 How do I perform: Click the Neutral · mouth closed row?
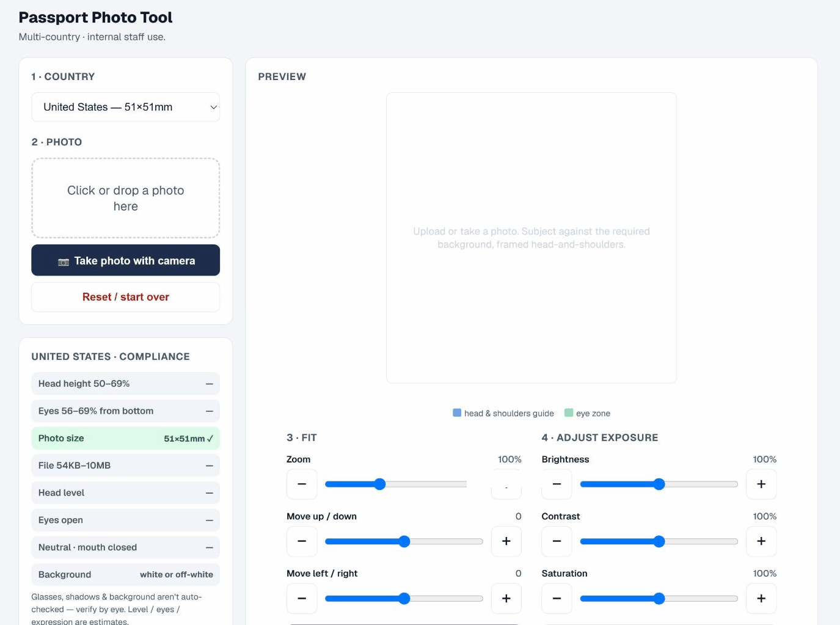pos(125,547)
